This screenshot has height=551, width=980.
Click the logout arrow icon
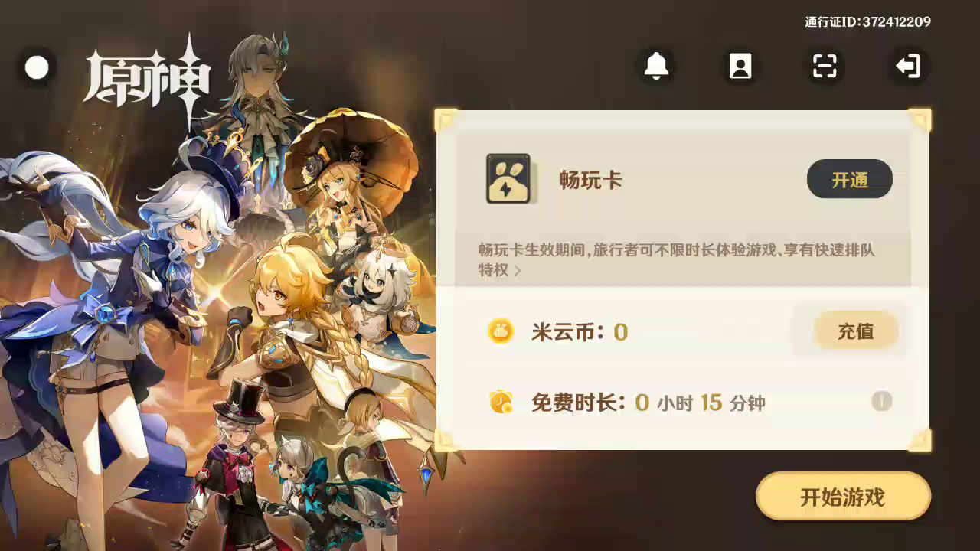pos(909,67)
